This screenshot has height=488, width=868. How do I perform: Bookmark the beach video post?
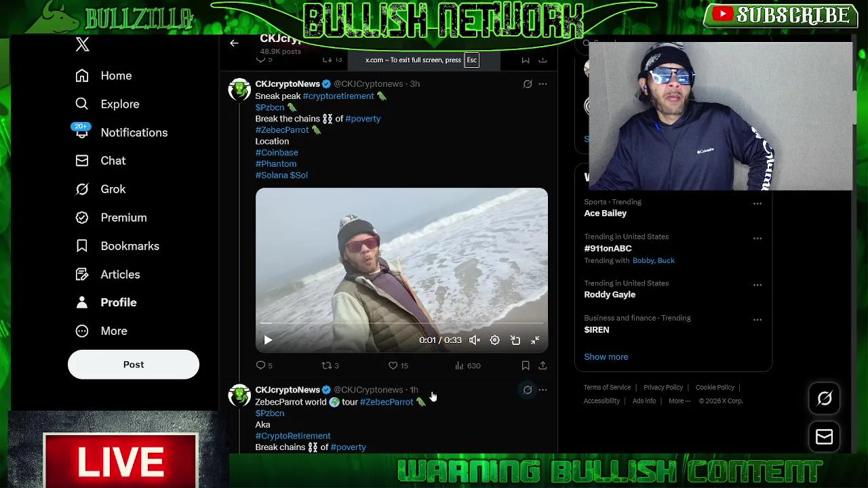[526, 365]
